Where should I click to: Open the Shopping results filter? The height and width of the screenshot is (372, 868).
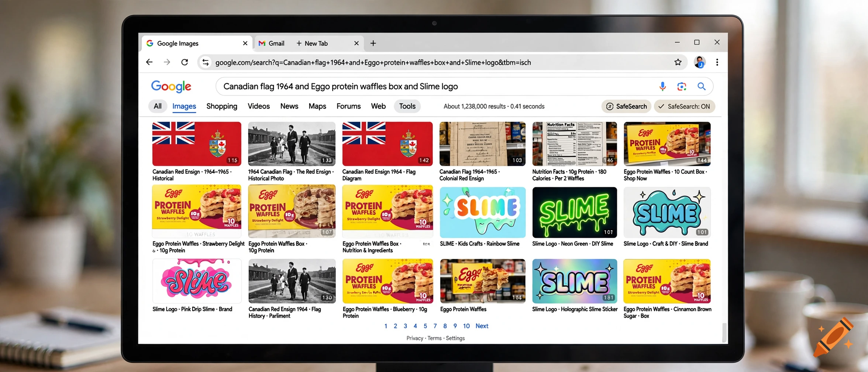pos(222,106)
